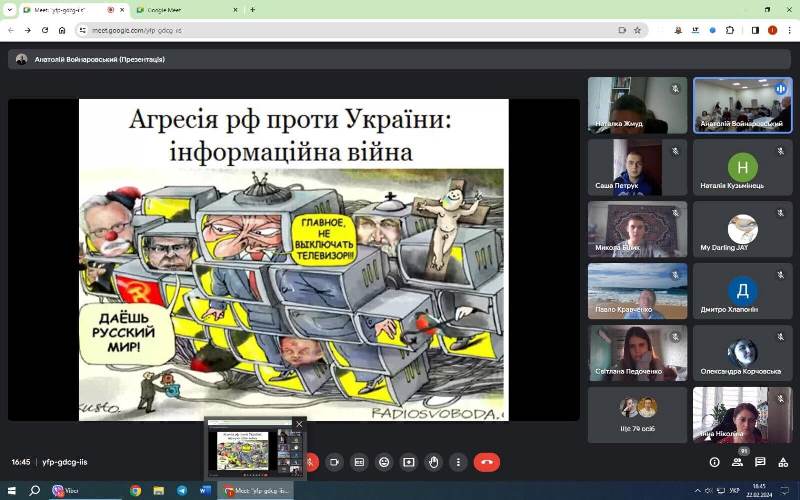Screen dimensions: 800x500
Task: Open the 'Ще 79 осіб' tile
Action: pyautogui.click(x=637, y=415)
